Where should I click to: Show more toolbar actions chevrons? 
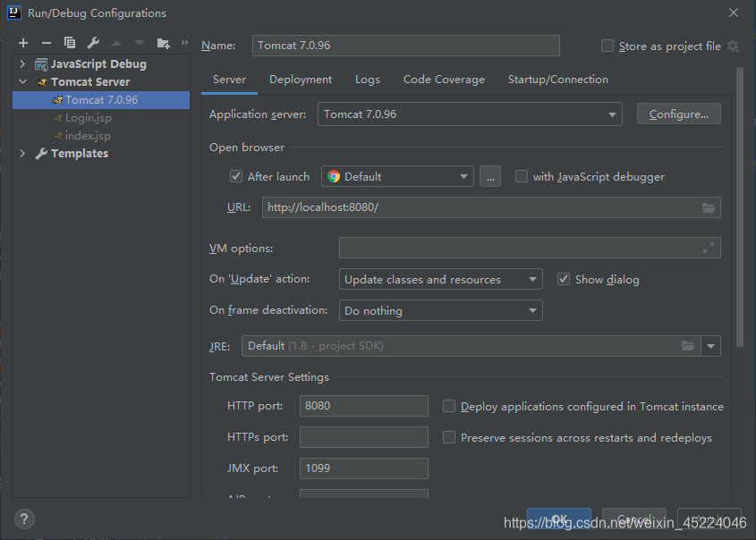pos(184,43)
